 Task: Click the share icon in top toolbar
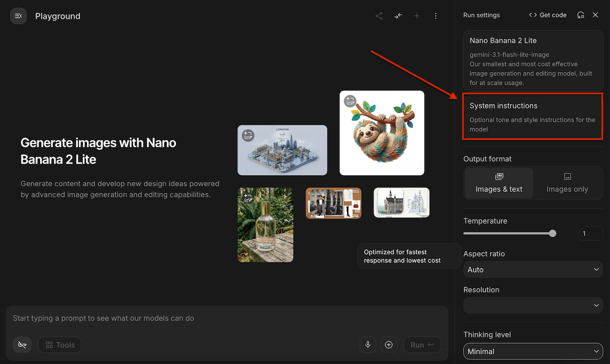[379, 16]
